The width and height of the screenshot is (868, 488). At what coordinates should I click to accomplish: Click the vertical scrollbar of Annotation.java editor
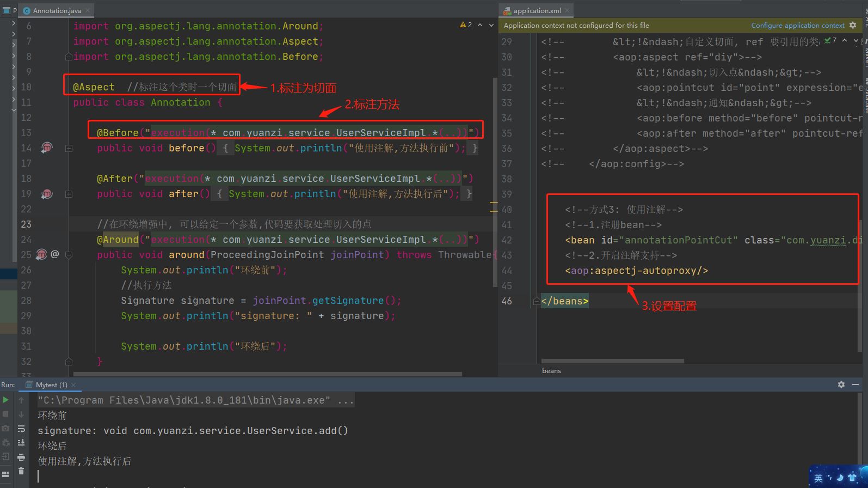click(x=495, y=182)
